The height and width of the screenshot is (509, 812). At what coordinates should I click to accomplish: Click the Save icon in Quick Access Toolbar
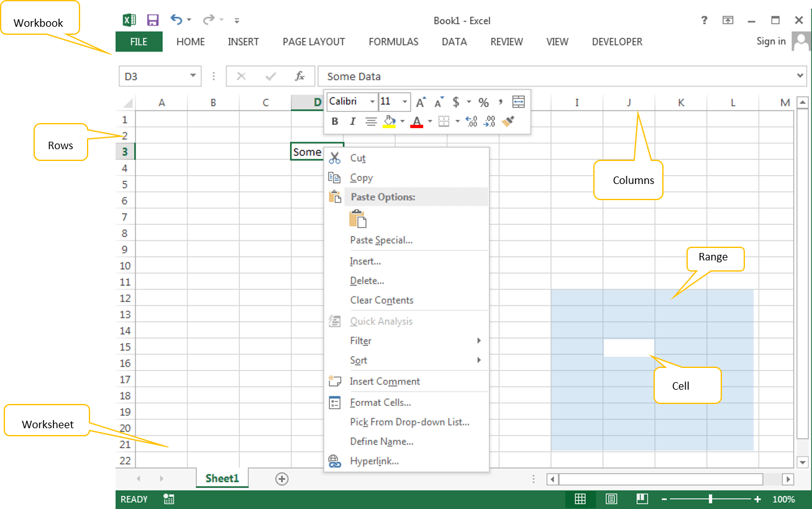tap(153, 20)
